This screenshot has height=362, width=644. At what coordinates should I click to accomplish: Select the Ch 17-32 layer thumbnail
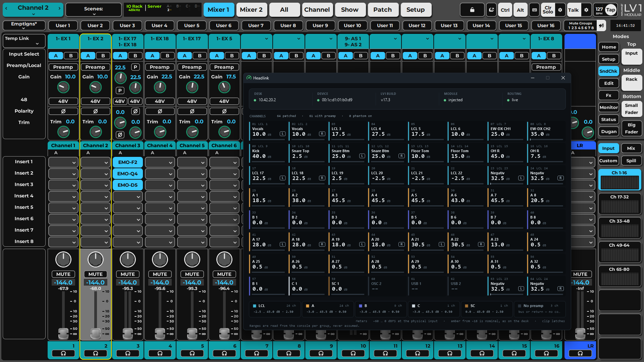coord(620,204)
